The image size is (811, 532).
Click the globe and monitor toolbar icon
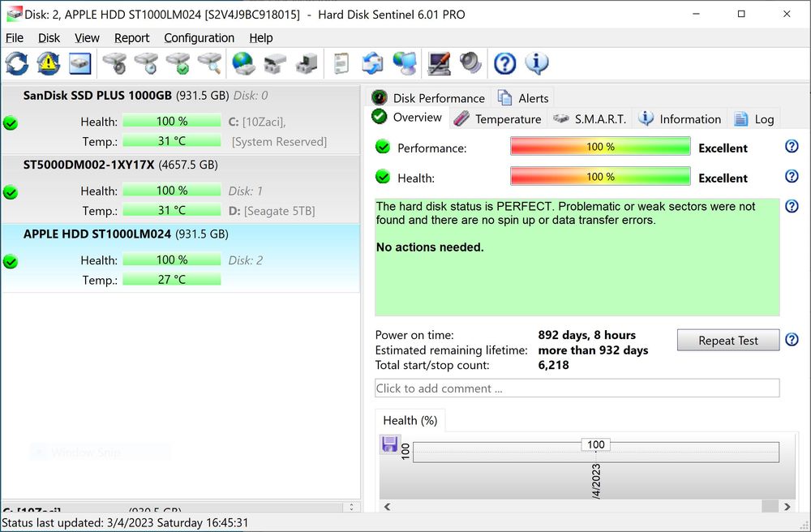tap(405, 63)
